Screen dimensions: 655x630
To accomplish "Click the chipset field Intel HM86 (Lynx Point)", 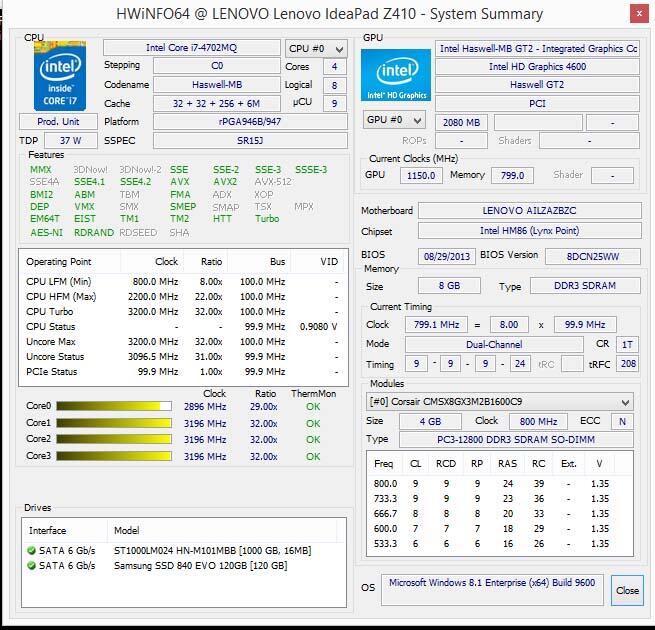I will click(x=530, y=231).
